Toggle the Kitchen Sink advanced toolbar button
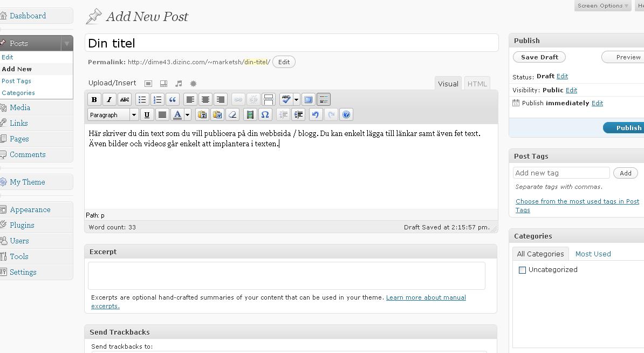644x353 pixels. (x=323, y=99)
